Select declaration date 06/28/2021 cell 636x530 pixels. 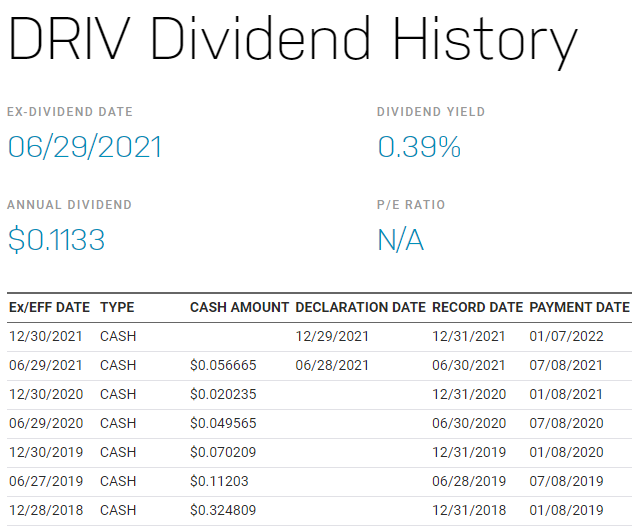click(x=332, y=365)
